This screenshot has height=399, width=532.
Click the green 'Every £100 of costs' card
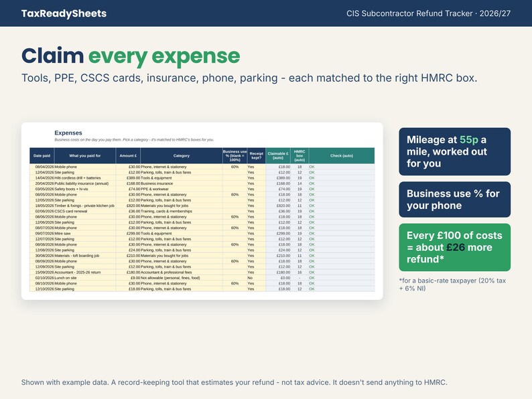455,247
